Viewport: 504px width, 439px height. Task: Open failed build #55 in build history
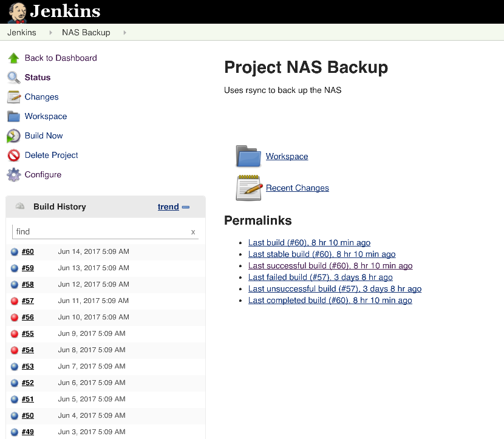coord(28,333)
